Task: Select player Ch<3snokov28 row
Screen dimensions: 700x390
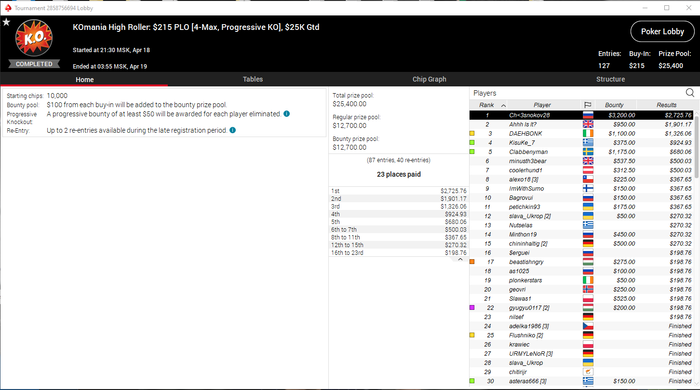Action: click(581, 115)
